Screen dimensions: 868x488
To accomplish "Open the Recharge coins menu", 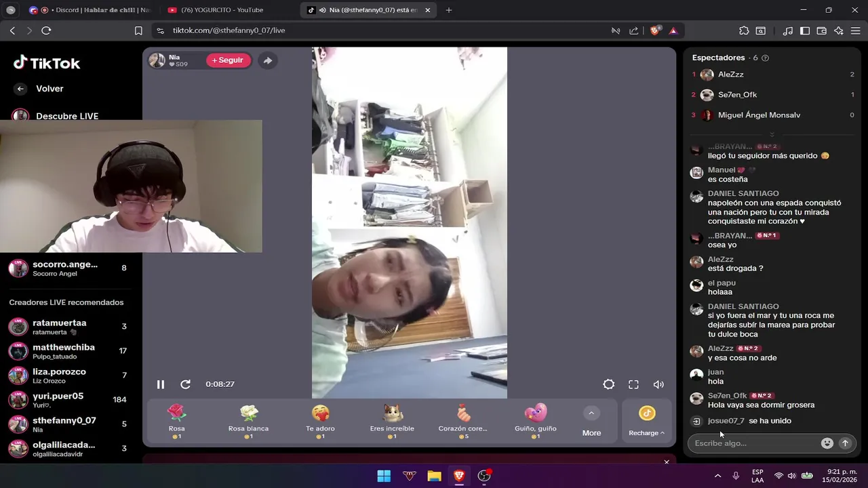I will click(647, 422).
